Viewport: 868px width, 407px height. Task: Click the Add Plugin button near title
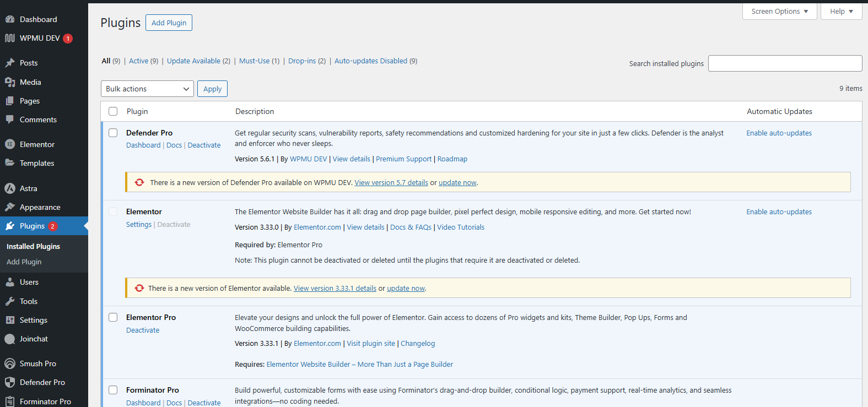[x=169, y=23]
